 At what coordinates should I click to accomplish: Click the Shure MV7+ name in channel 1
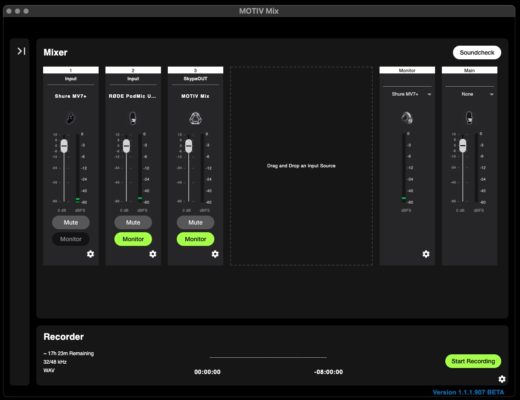[71, 96]
